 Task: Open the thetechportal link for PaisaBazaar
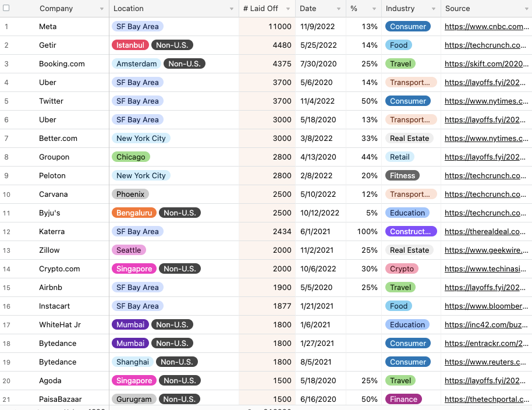pyautogui.click(x=487, y=399)
